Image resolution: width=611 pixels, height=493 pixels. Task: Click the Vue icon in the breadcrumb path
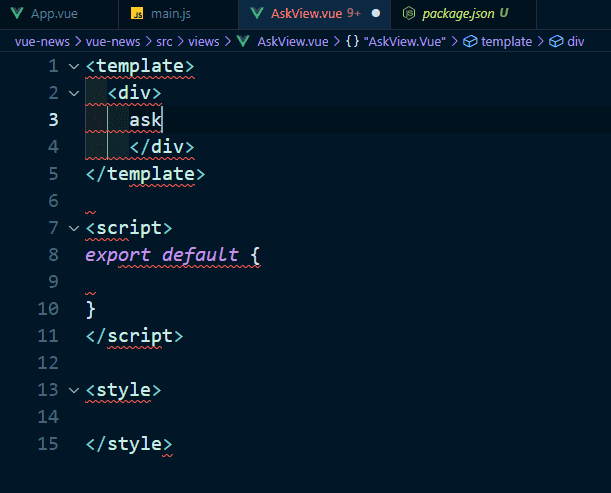pos(243,42)
